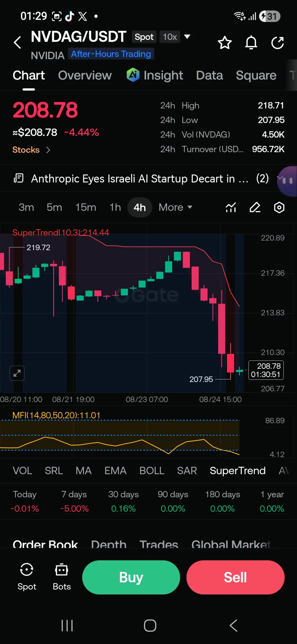297x644 pixels.
Task: Tap the After-Hours Trading label
Action: pyautogui.click(x=111, y=54)
